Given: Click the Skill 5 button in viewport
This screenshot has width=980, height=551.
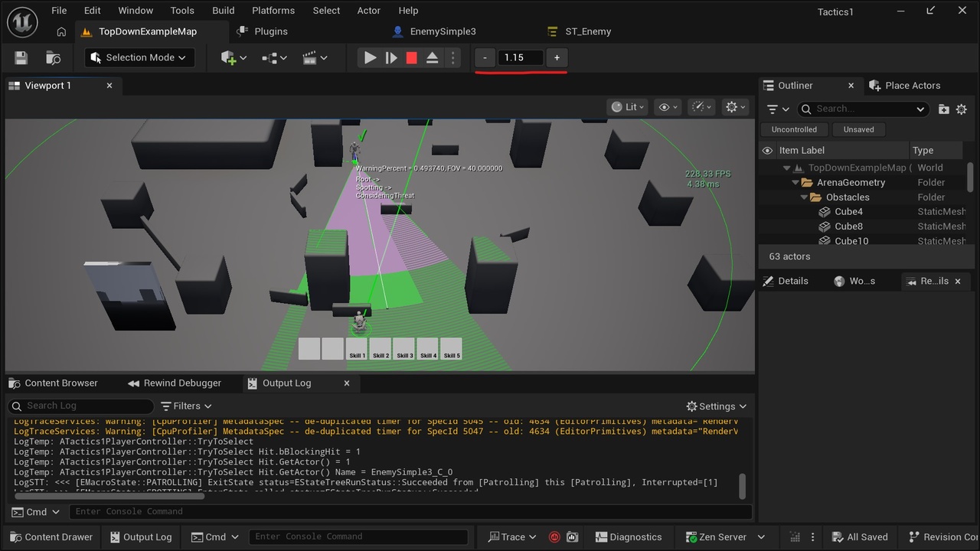Looking at the screenshot, I should (452, 349).
